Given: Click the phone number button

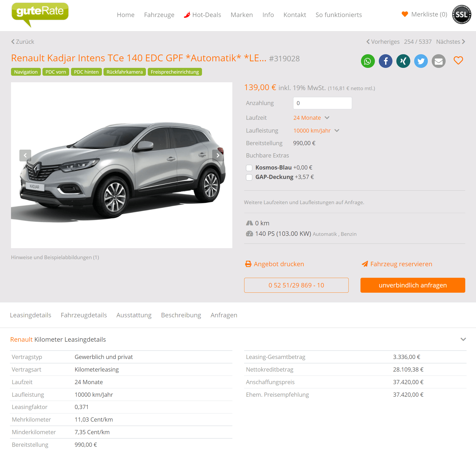Looking at the screenshot, I should tap(296, 285).
